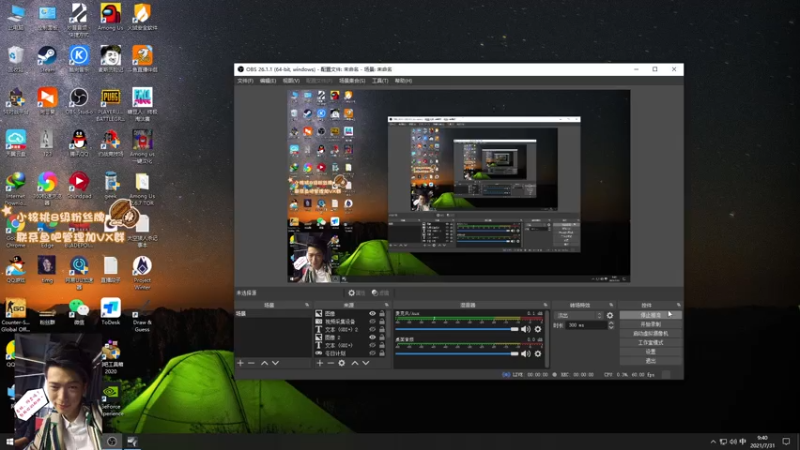Toggle lock on 图像 source
This screenshot has width=800, height=450.
382,313
